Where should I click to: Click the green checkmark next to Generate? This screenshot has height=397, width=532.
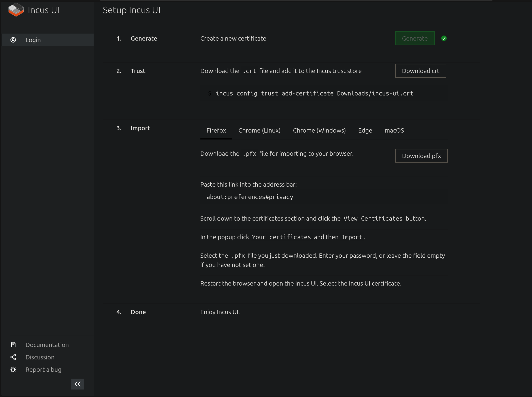click(x=444, y=38)
